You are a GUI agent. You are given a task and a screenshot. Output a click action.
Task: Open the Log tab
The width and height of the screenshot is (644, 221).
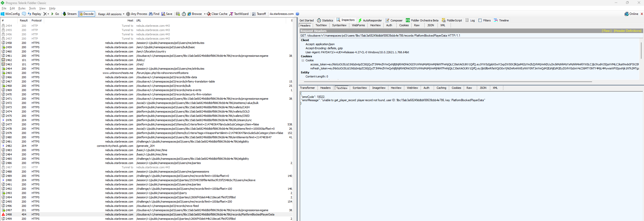(x=470, y=20)
